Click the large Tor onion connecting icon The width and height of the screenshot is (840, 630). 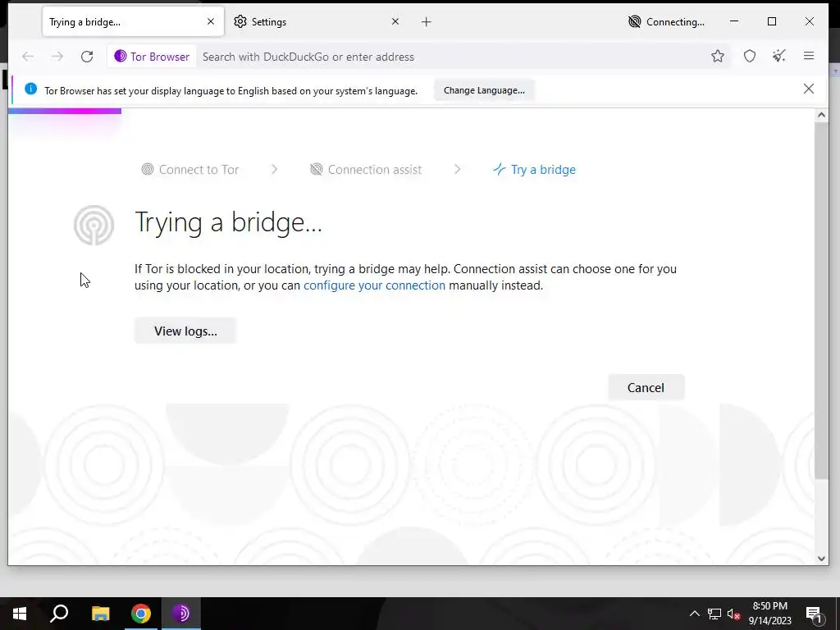[x=94, y=225]
